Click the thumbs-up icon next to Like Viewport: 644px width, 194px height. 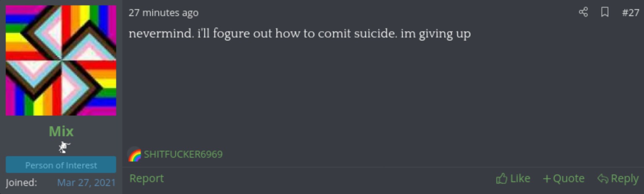coord(502,178)
